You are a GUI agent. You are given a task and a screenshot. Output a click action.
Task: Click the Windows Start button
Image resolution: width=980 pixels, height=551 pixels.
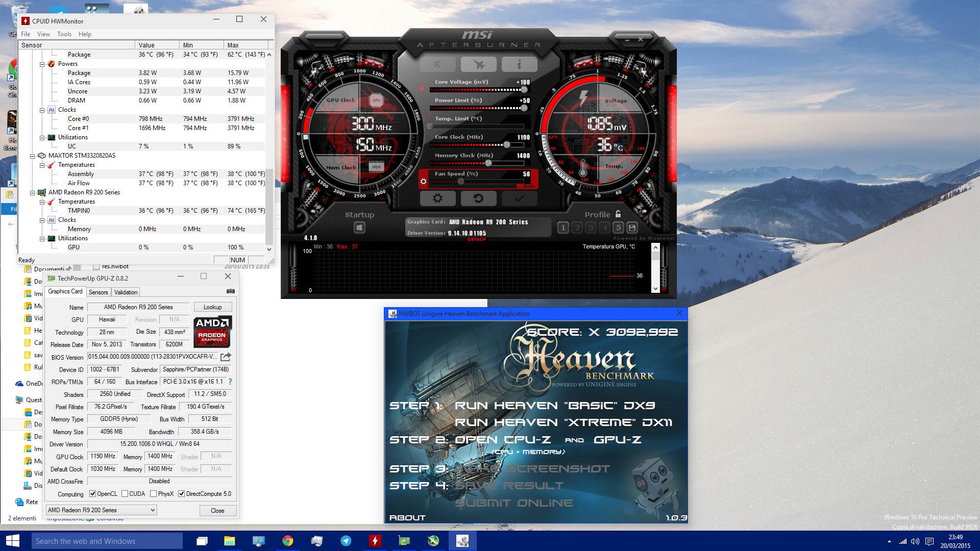click(x=12, y=541)
